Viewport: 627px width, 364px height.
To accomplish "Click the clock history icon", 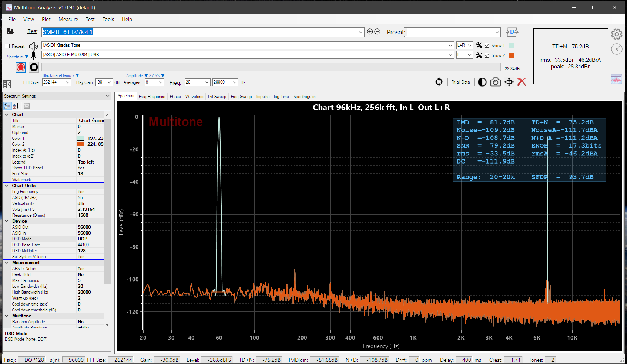I will (x=617, y=49).
